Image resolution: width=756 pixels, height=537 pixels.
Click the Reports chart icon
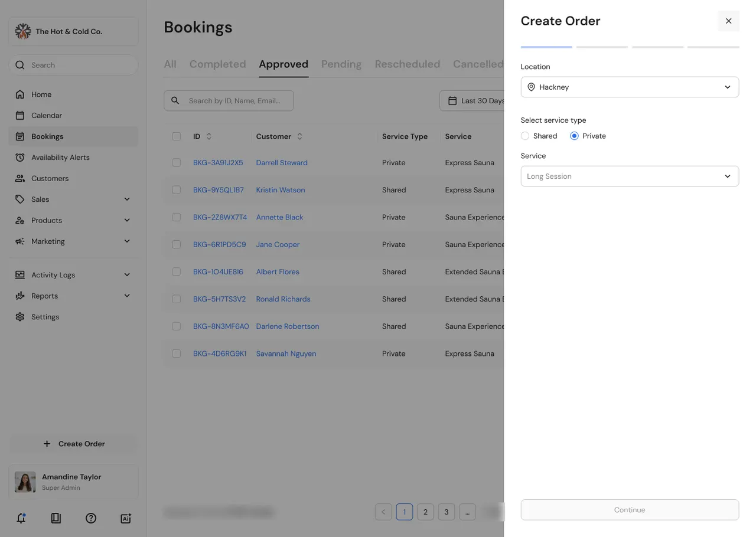(20, 296)
